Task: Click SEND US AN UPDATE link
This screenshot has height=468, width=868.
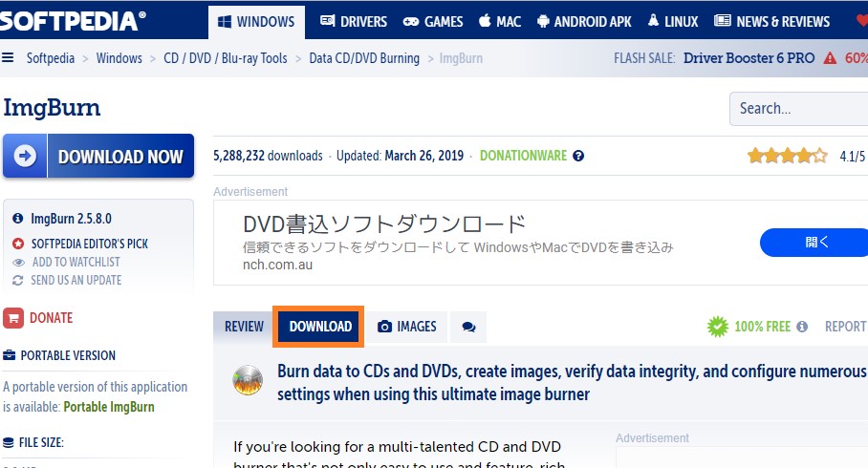Action: [76, 281]
